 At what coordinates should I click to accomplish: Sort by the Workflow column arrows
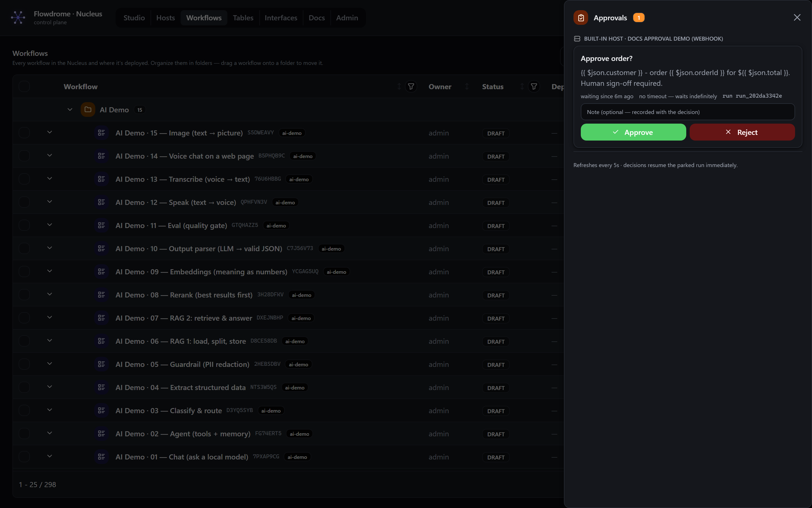pos(399,87)
